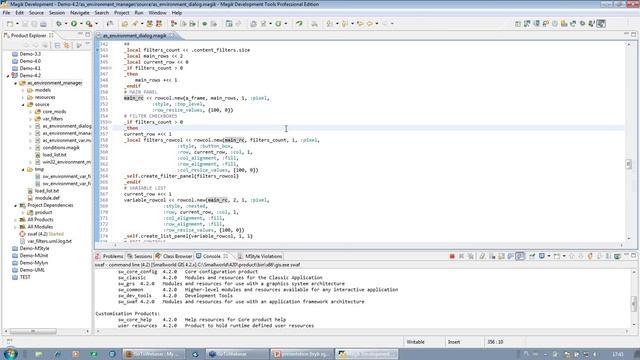Select the last highlighted perspective icon at top right

[601, 24]
